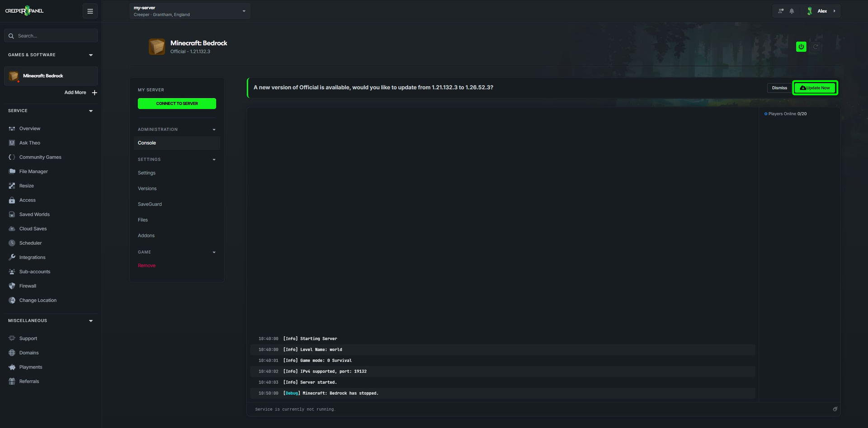
Task: Click the Connect to Server button
Action: point(177,104)
